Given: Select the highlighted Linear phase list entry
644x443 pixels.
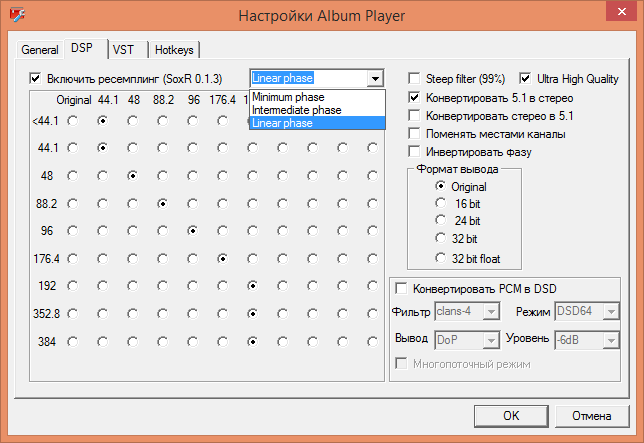Looking at the screenshot, I should (317, 123).
